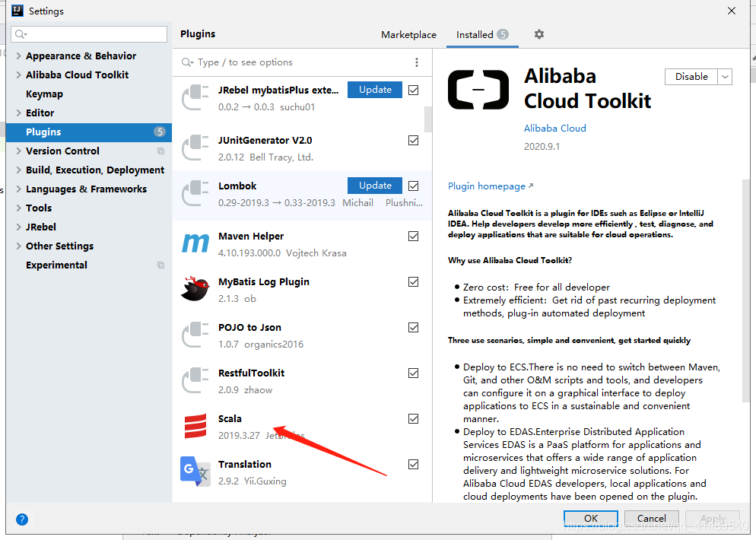This screenshot has width=756, height=540.
Task: Select the Maven Helper plugin name
Action: pyautogui.click(x=251, y=237)
